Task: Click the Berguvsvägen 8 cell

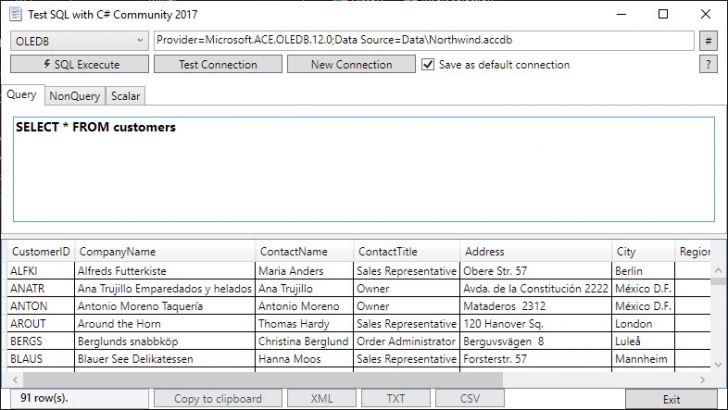Action: pos(535,341)
